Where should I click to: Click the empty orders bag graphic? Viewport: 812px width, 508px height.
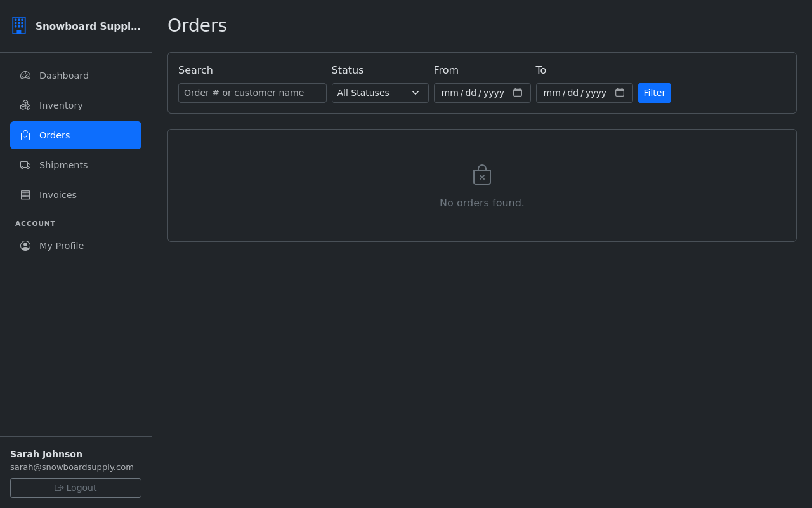(x=481, y=174)
